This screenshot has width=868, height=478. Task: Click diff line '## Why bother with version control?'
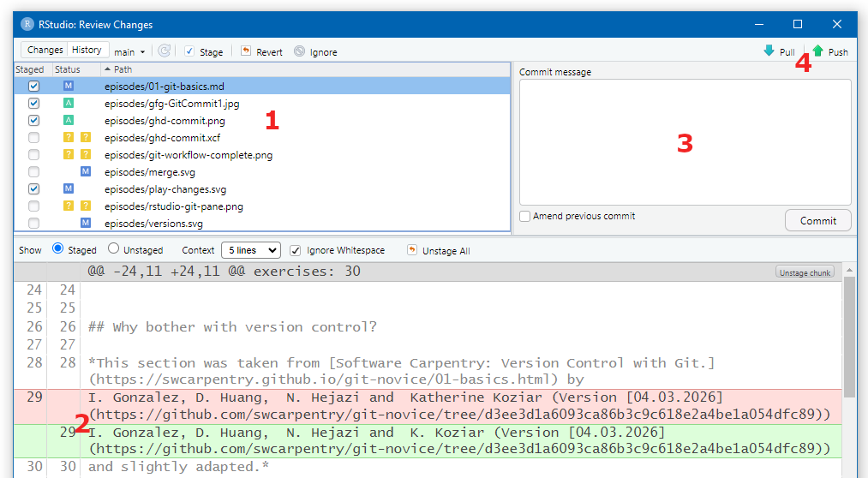(232, 327)
